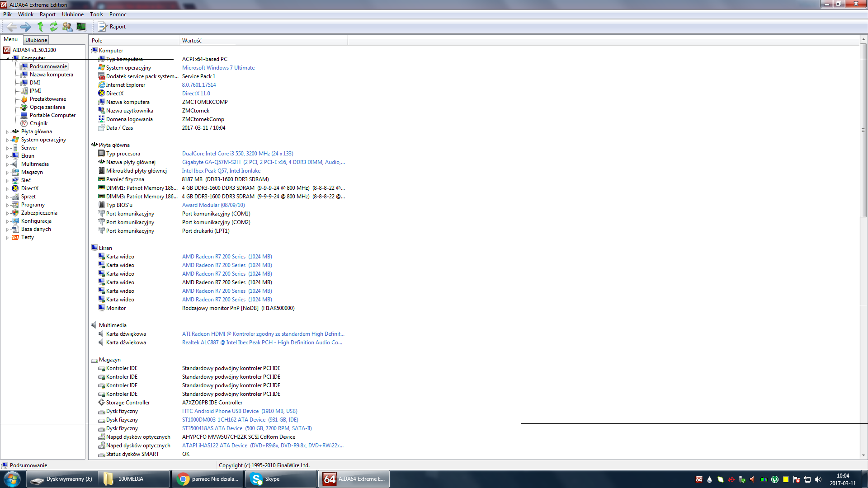
Task: Expand the DirectX tree node
Action: 7,189
